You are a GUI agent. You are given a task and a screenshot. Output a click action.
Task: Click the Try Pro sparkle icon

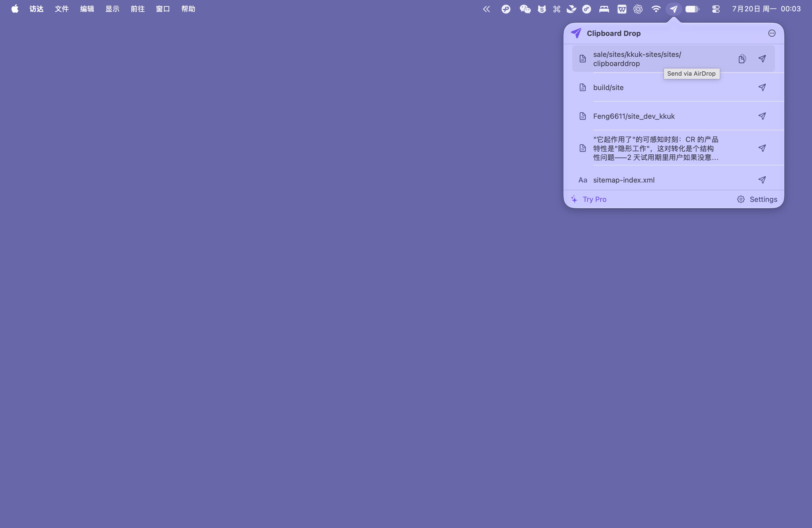pos(574,199)
